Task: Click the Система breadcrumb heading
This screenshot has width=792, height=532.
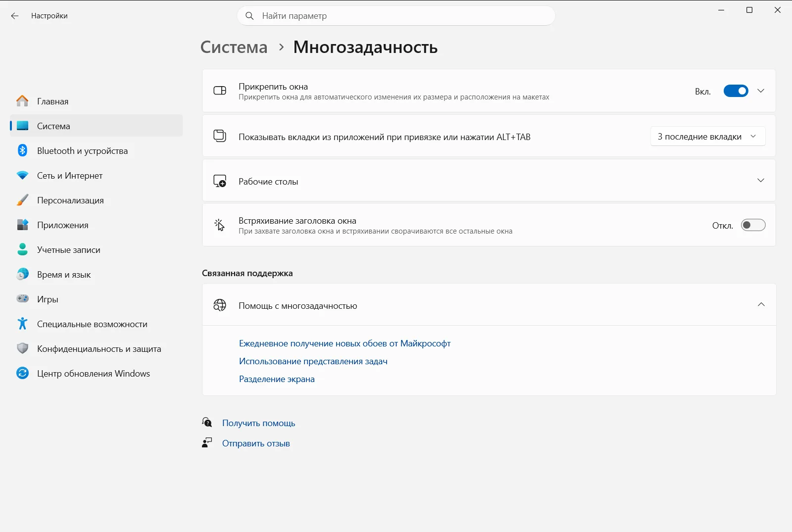Action: 234,47
